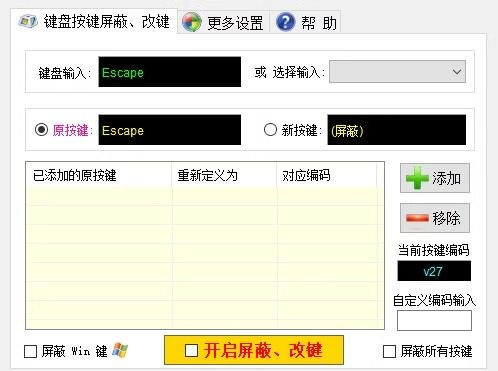Screen dimensions: 498x371
Task: Toggle the 开启屏蔽、改键 checkbox
Action: [x=191, y=350]
